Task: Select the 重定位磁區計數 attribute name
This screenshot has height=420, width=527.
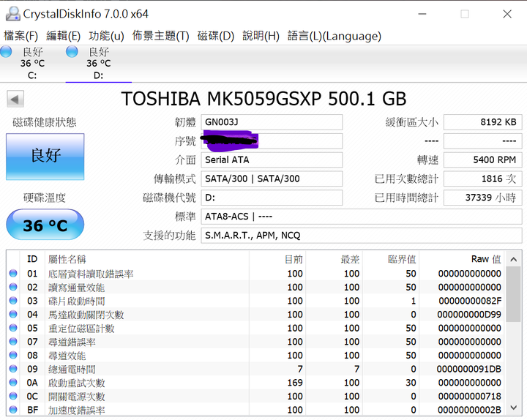Action: [x=81, y=329]
